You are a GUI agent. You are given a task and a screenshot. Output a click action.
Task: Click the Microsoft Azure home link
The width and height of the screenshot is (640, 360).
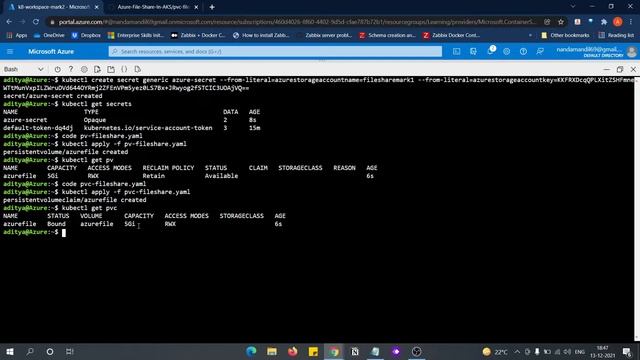click(51, 51)
